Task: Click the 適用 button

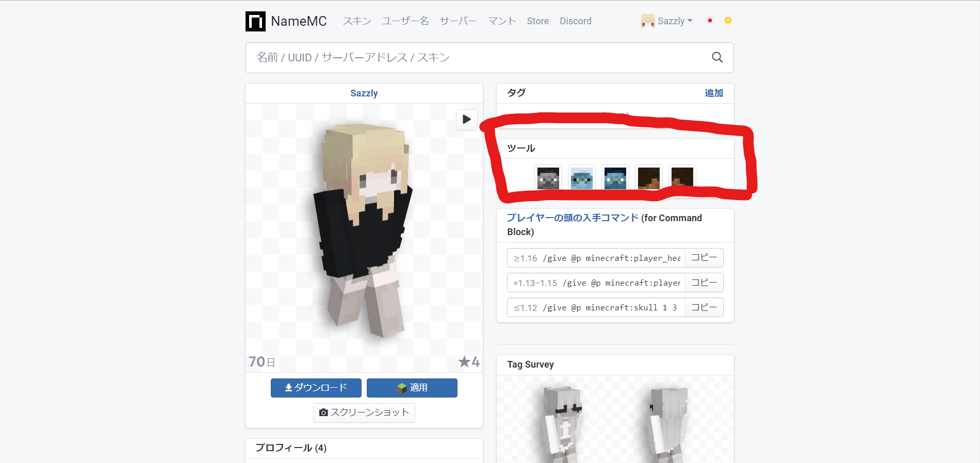Action: [412, 388]
